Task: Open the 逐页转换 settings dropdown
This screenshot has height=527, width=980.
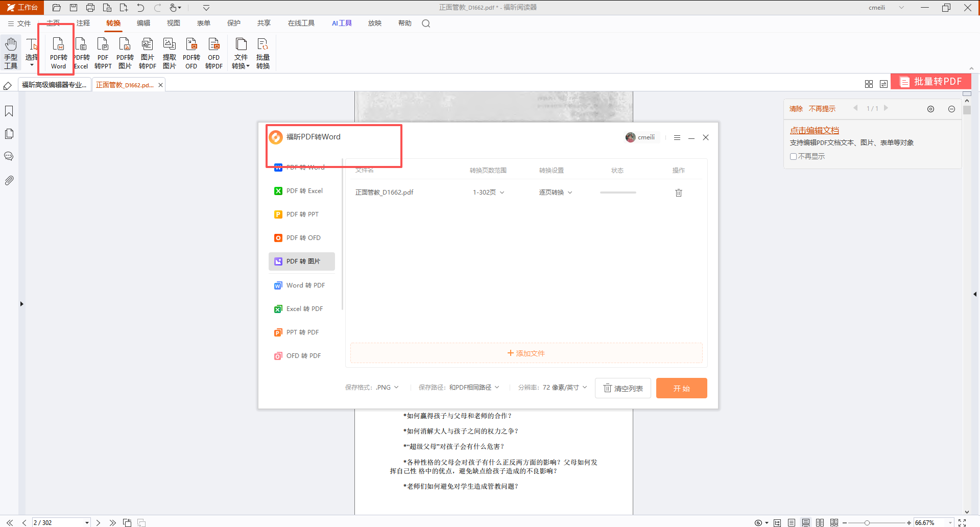Action: click(556, 193)
